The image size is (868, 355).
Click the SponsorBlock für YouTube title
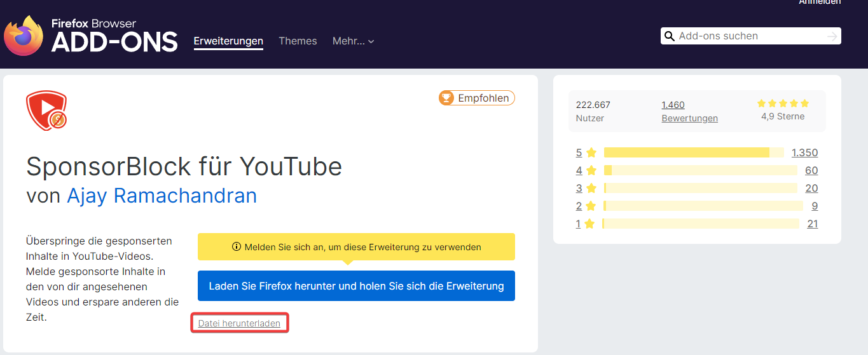click(x=184, y=166)
